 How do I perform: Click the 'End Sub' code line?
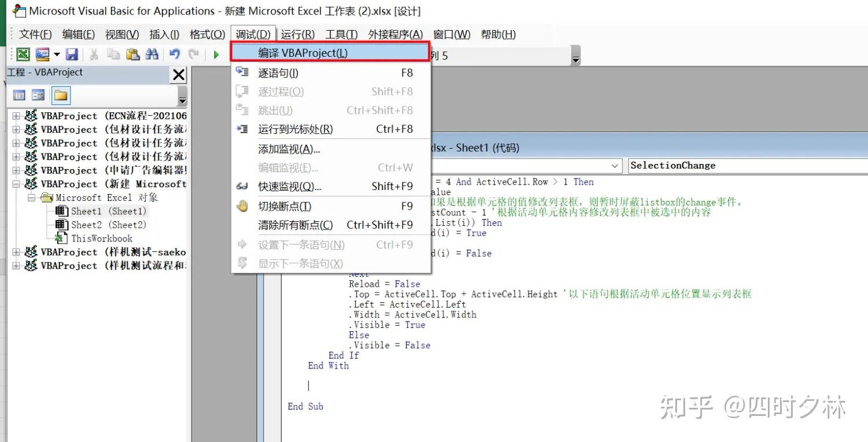[306, 407]
